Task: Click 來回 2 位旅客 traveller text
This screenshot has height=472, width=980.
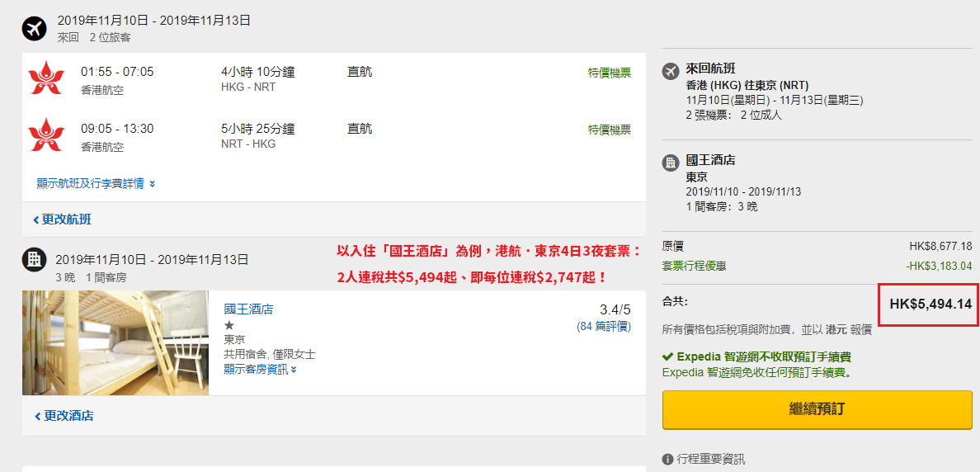Action: (x=94, y=37)
